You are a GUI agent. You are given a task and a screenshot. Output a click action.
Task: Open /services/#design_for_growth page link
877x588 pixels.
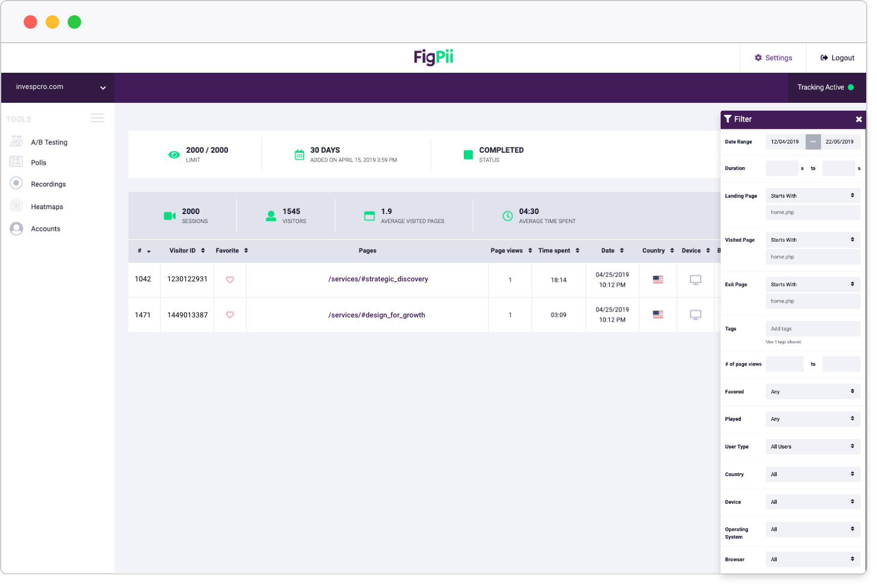tap(377, 315)
